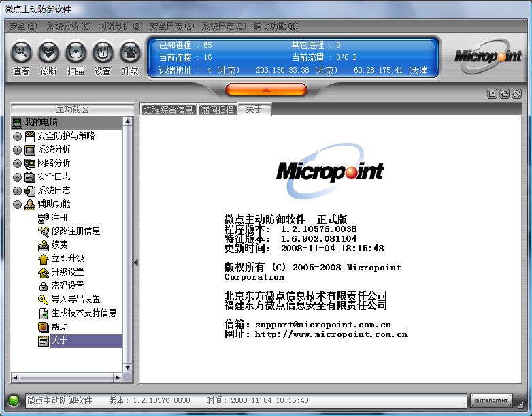Viewport: 532px width, 416px height.
Task: Open the support@micropoint.com.cn email address
Action: pos(323,325)
